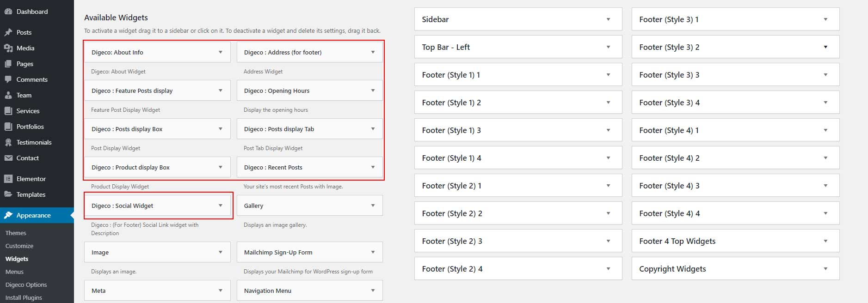Viewport: 868px width, 303px height.
Task: Open the Digeco: About Info widget dropdown arrow
Action: tap(221, 52)
